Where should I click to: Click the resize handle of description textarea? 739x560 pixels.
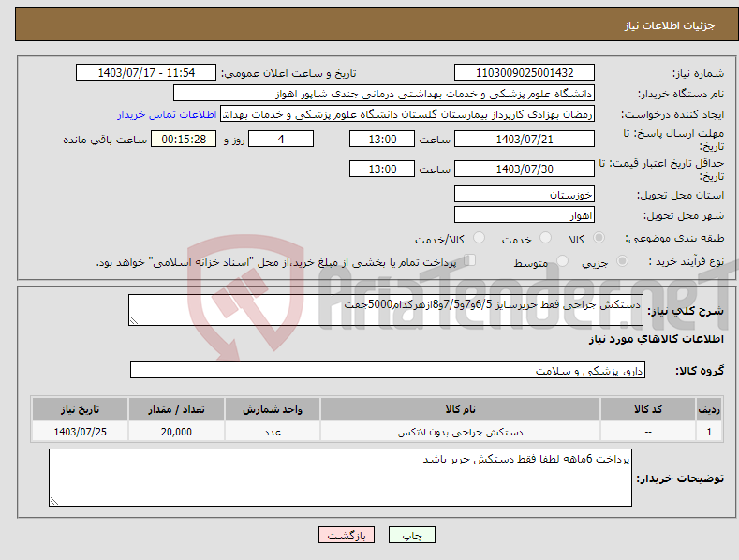134,320
